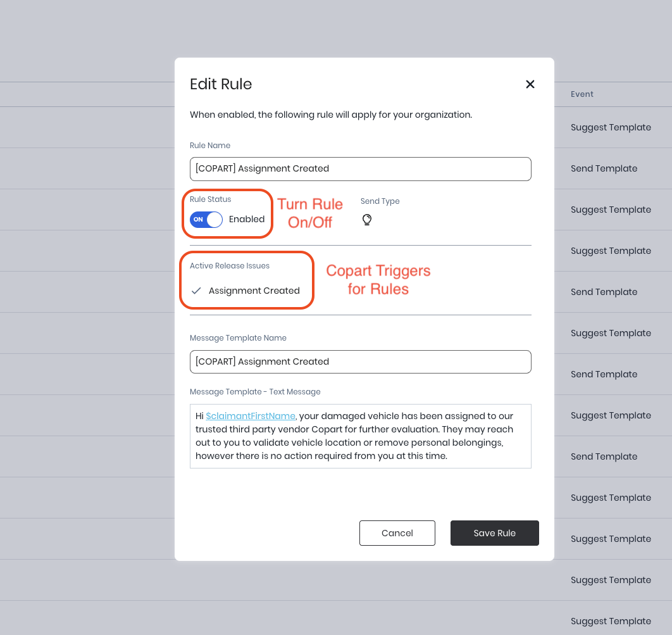Click the Assignment Created checkmark icon
Screen dimensions: 672x635
coord(196,291)
